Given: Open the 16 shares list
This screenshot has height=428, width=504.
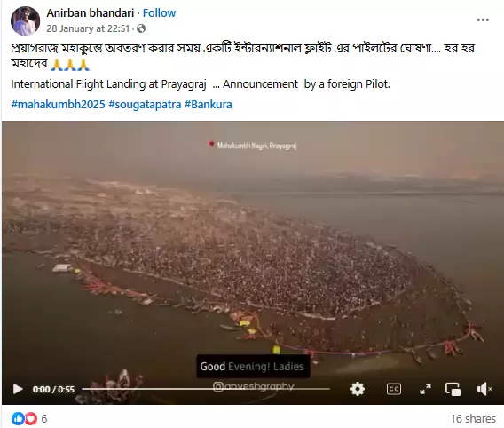Looking at the screenshot, I should pos(473,418).
